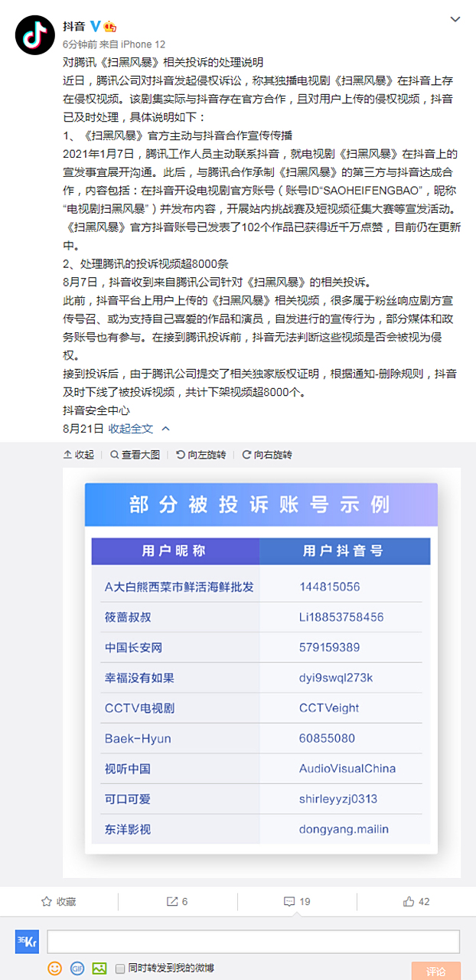
Task: Click the text 东洋影视 in table
Action: [x=128, y=829]
